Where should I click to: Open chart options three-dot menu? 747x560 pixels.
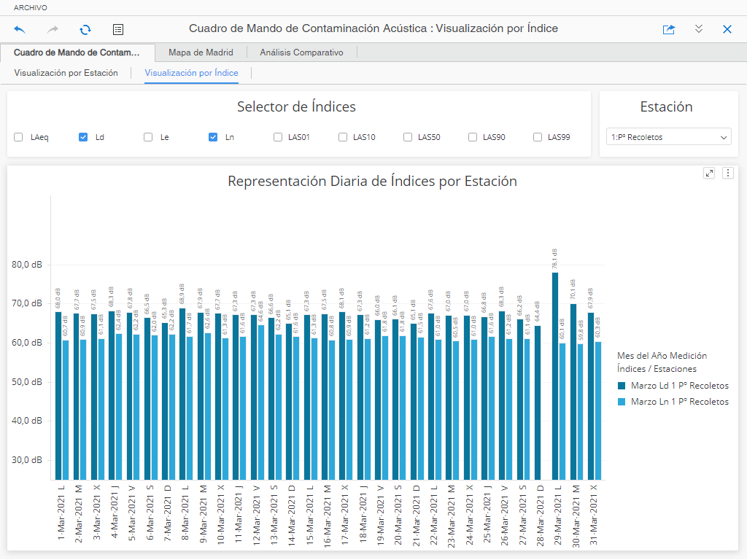[727, 173]
